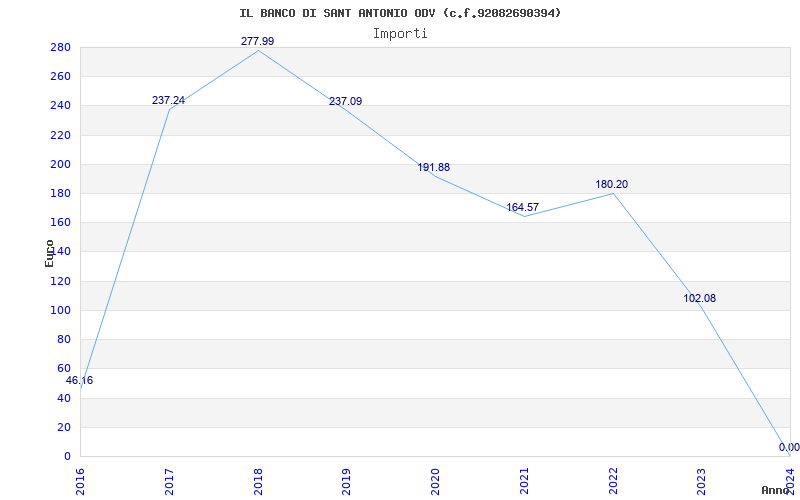Click the Importi subtitle

tap(400, 34)
